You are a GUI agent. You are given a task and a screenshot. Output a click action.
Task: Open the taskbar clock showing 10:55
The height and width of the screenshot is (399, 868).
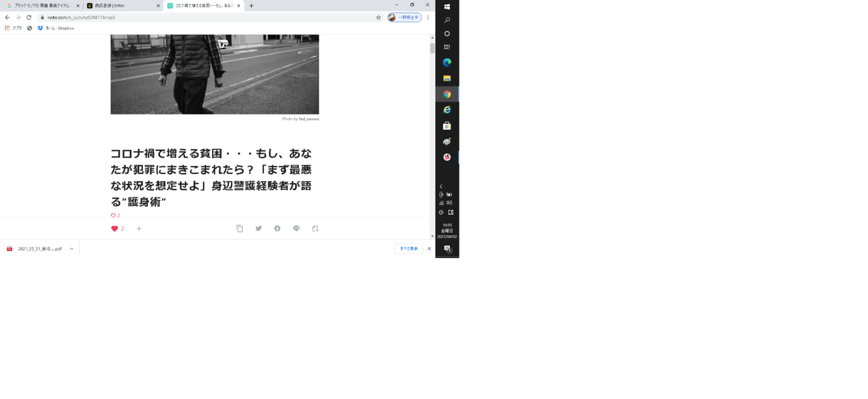(447, 231)
